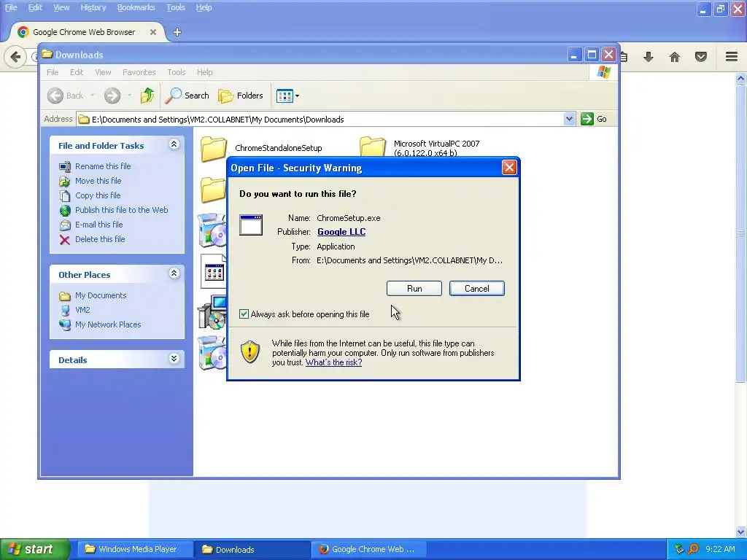Screen dimensions: 747x560
Task: Click the Back button in Downloads window
Action: 66,96
